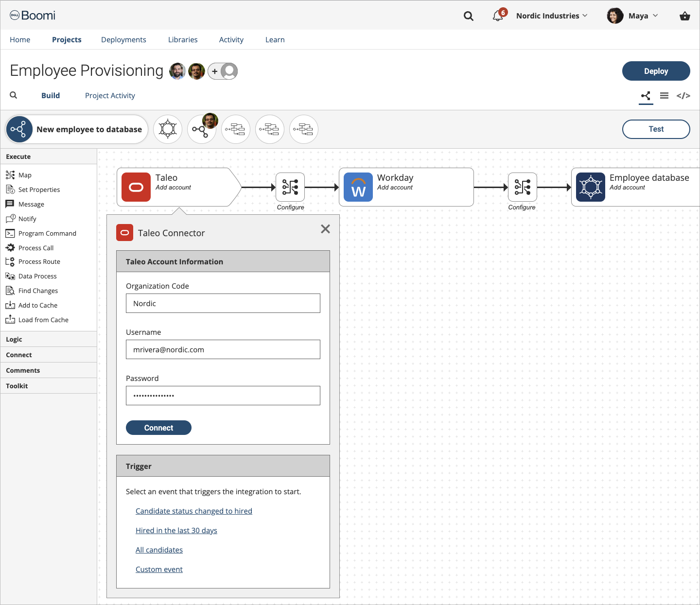This screenshot has height=605, width=700.
Task: Click first collaborator avatar next to title
Action: tap(177, 71)
